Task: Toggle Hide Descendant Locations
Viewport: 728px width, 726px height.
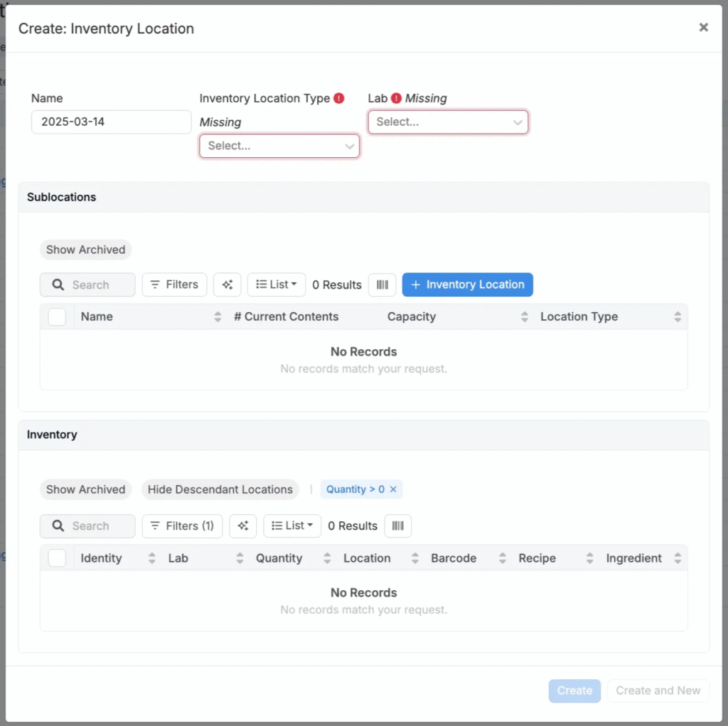Action: (x=220, y=489)
